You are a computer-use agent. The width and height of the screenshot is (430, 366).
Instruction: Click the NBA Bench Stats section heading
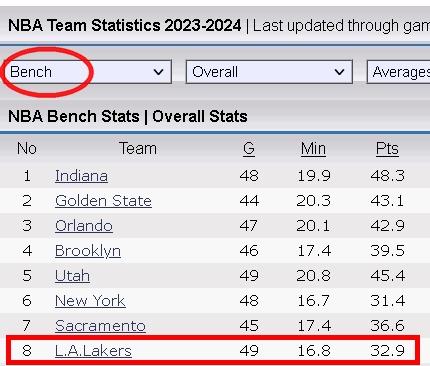click(x=128, y=116)
